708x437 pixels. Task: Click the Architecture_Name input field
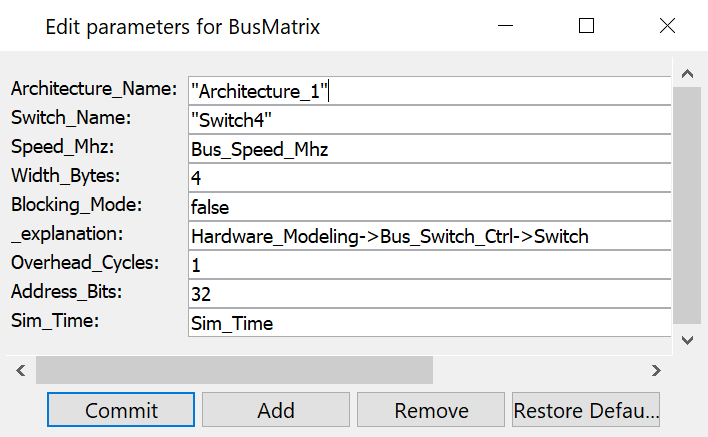click(x=429, y=90)
